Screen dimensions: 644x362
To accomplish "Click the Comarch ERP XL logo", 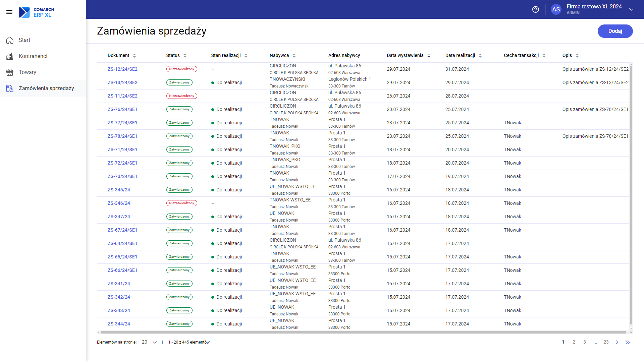I will click(x=36, y=12).
